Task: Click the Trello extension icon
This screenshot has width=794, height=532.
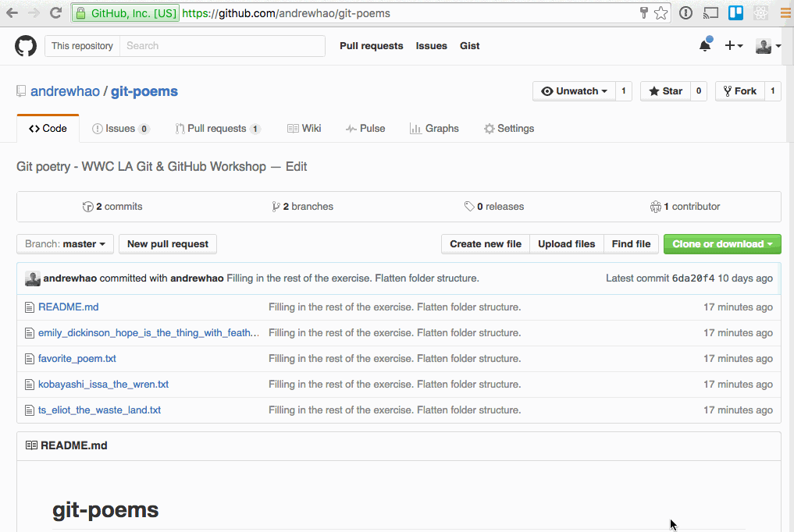Action: coord(735,13)
